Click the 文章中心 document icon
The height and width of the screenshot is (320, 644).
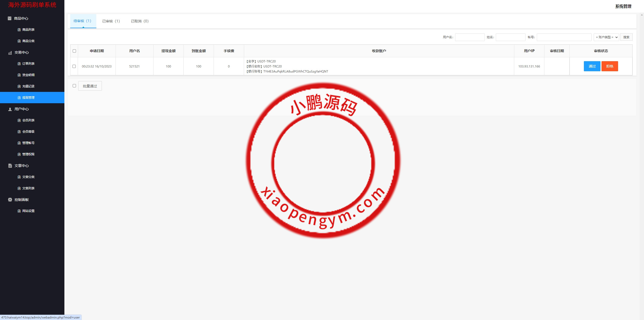10,166
